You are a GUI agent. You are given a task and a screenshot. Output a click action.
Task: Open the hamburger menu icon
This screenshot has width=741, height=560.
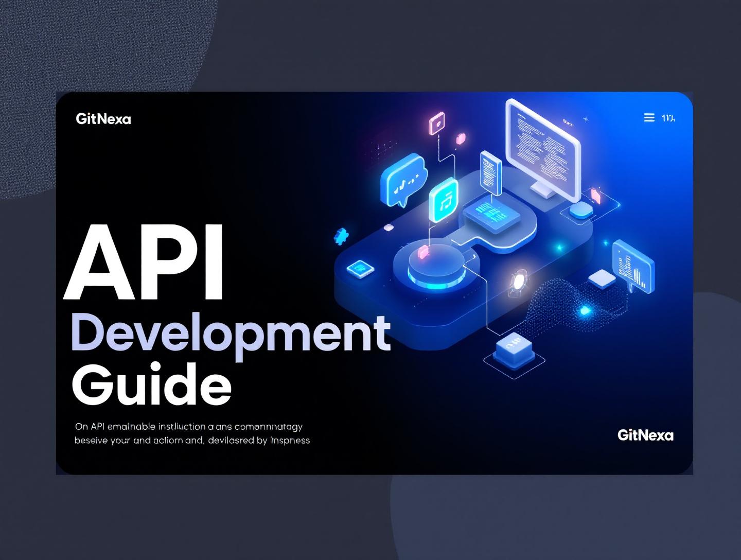tap(649, 118)
